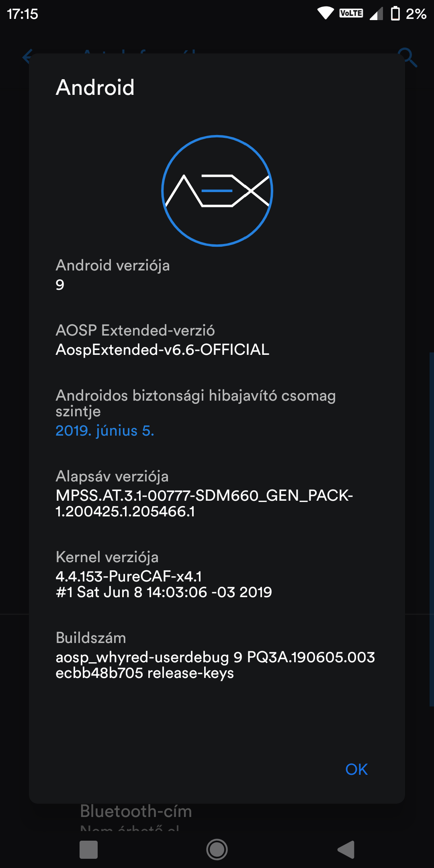Tap the Bluetooth-cím entry below the dialog
Image resolution: width=434 pixels, height=868 pixels.
(x=136, y=812)
